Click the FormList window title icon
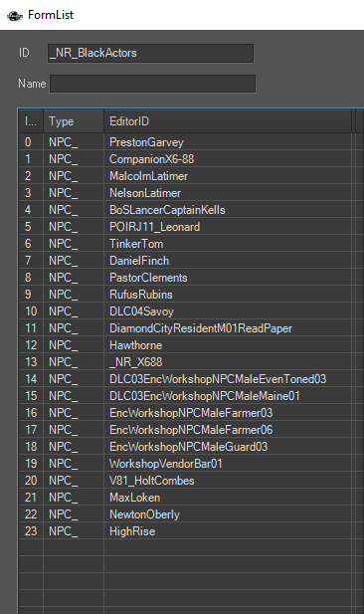The width and height of the screenshot is (364, 614). (x=15, y=15)
